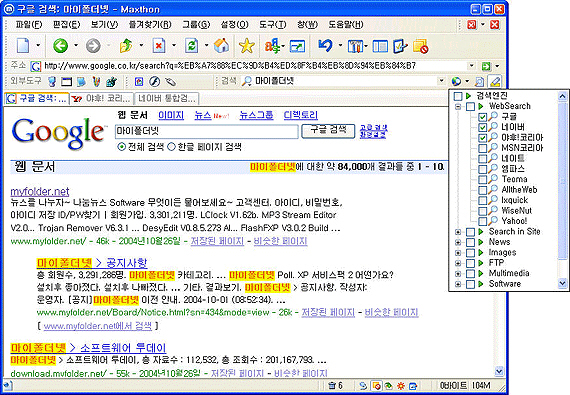Click the popup blocker toolbar icon
570x395 pixels.
420,46
